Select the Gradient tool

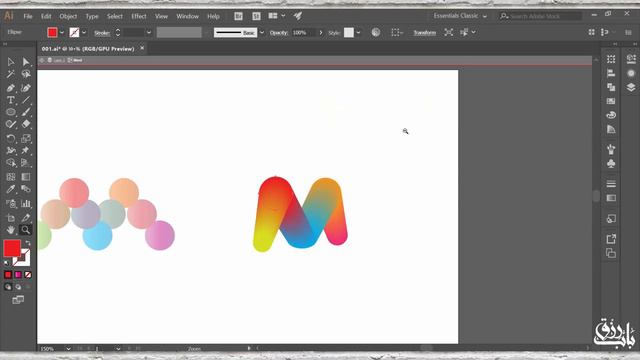pos(26,177)
